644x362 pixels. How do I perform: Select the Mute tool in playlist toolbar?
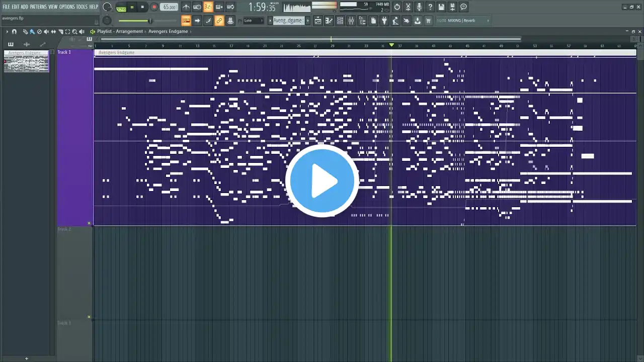click(46, 32)
